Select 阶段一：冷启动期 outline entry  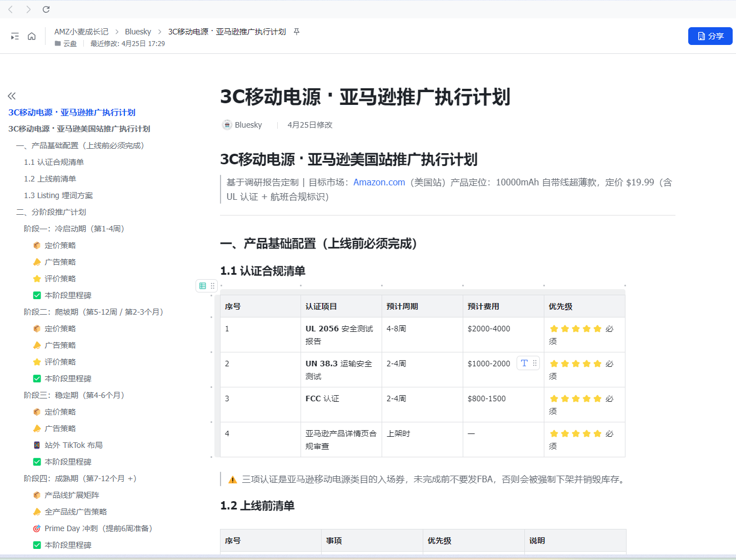74,229
